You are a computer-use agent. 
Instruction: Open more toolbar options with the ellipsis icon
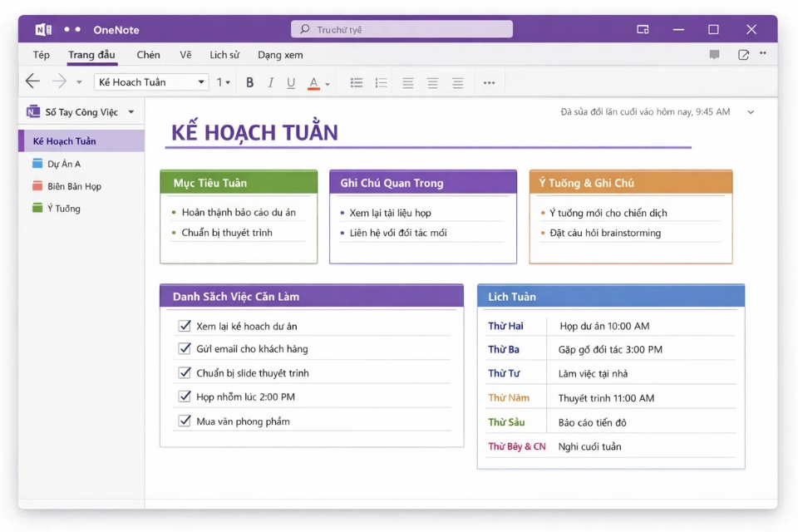click(489, 81)
